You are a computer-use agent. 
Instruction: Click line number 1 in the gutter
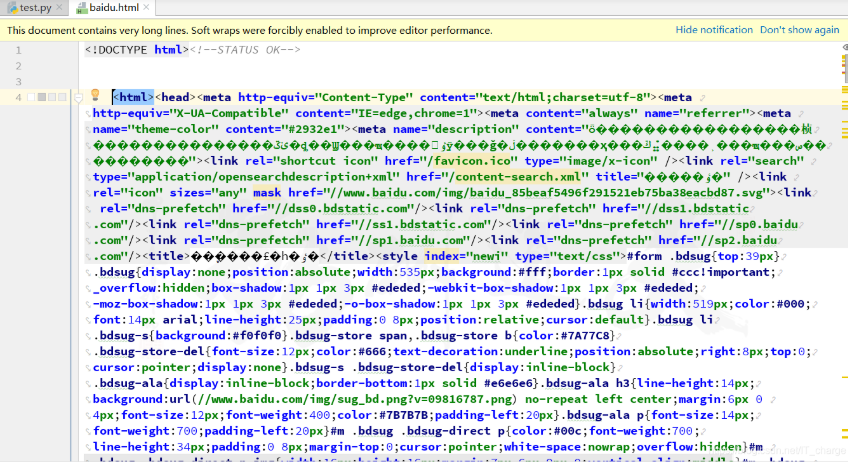(18, 50)
